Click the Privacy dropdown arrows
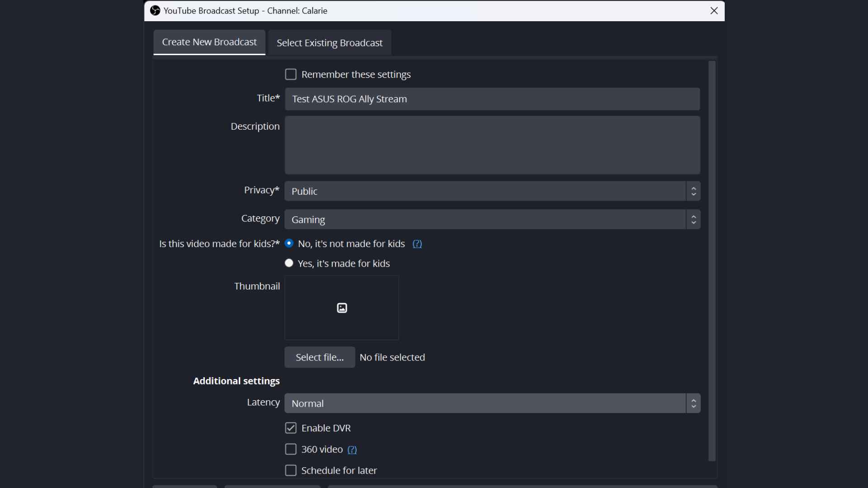868x488 pixels. [693, 191]
